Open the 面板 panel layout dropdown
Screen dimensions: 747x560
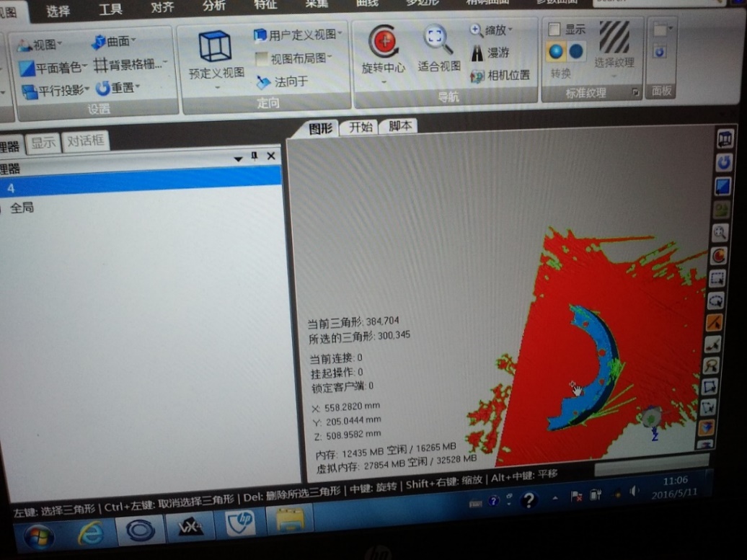coord(663,30)
